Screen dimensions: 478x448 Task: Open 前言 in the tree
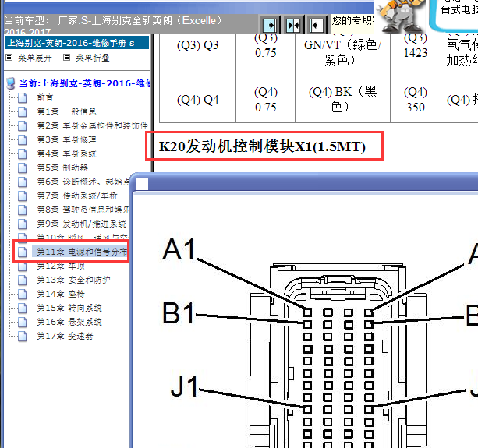[45, 98]
